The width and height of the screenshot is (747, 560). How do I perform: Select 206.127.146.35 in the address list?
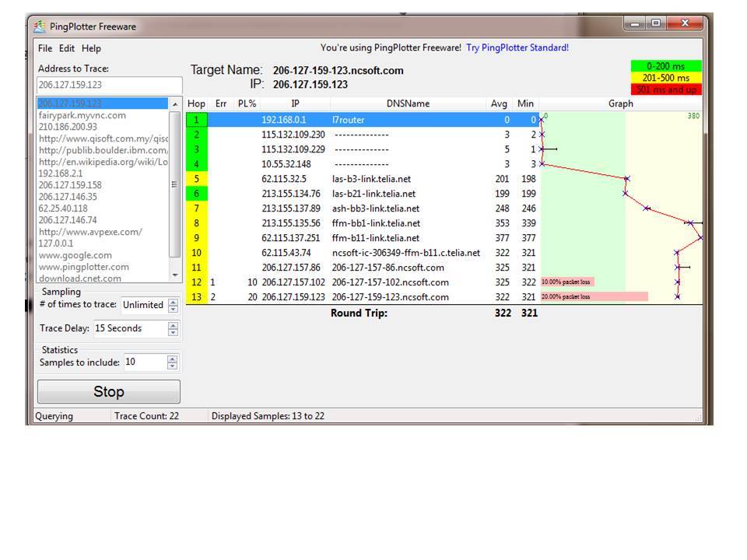[x=103, y=197]
